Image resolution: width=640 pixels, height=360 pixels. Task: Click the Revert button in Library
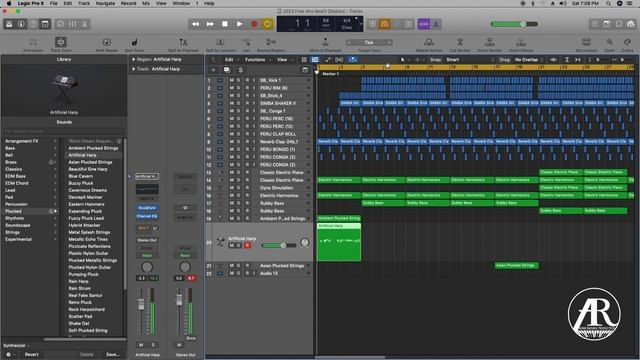pos(31,355)
